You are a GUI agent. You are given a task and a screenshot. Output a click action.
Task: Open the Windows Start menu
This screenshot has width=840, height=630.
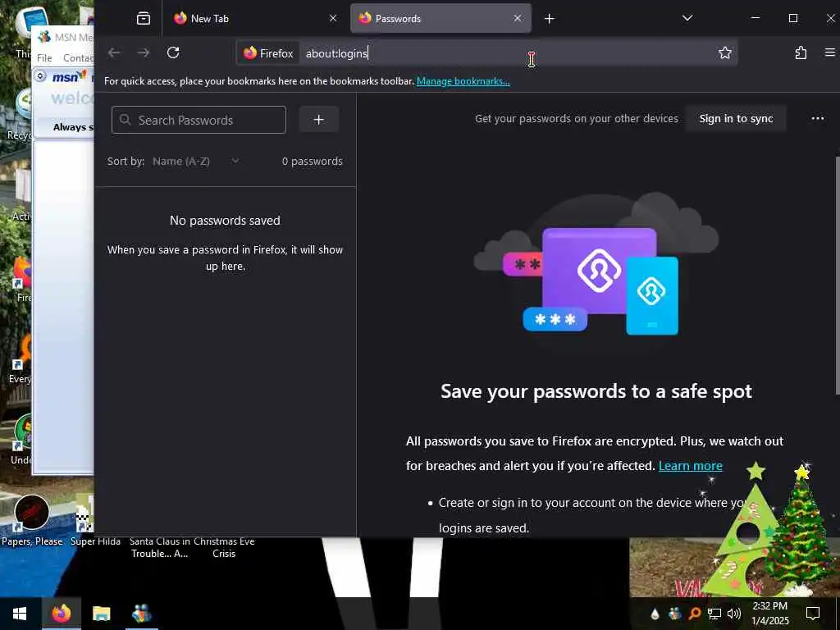(20, 614)
